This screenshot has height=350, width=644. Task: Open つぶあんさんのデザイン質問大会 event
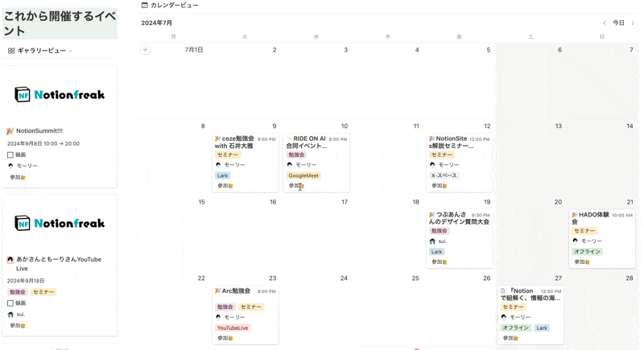point(459,218)
